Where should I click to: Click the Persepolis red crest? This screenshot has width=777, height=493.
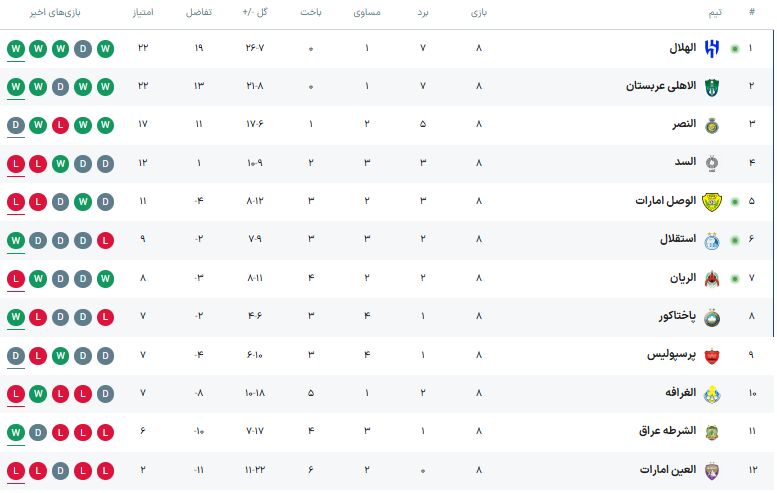pyautogui.click(x=712, y=354)
